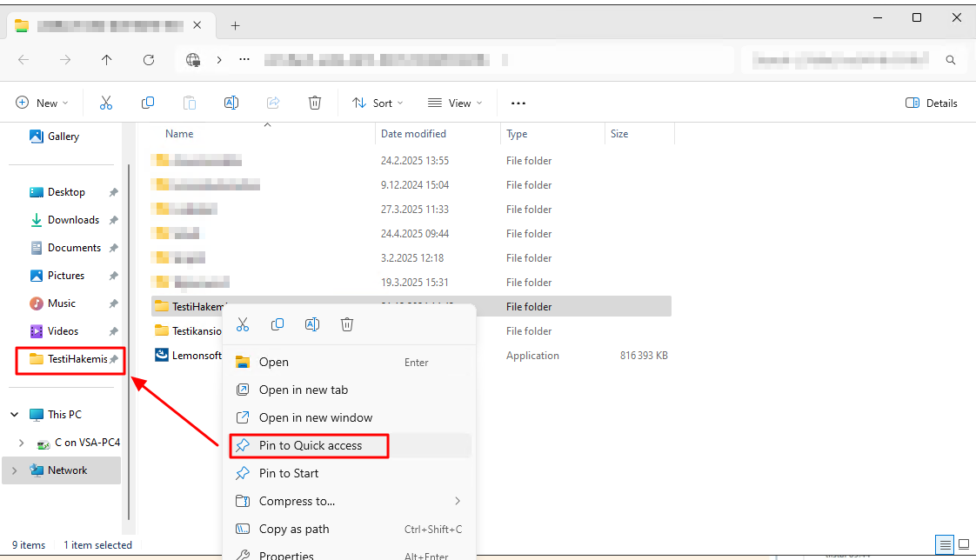Open the Sort dropdown menu
Image resolution: width=976 pixels, height=560 pixels.
[x=378, y=103]
